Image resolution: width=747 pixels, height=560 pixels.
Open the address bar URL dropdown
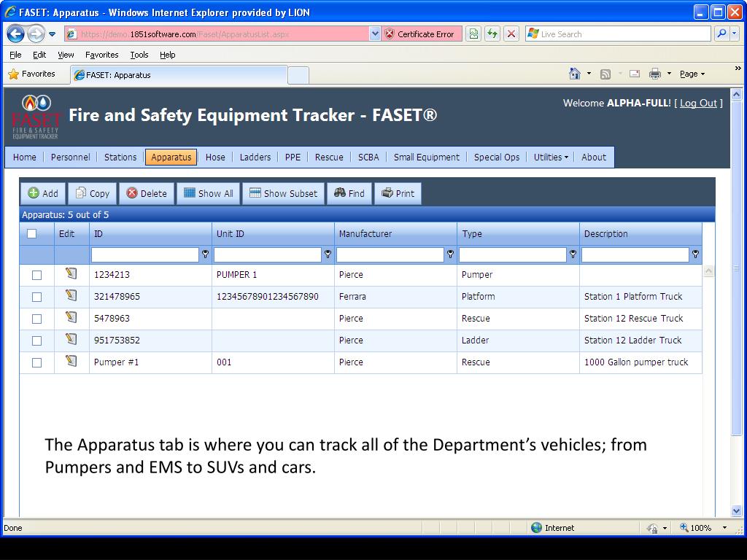[x=375, y=34]
